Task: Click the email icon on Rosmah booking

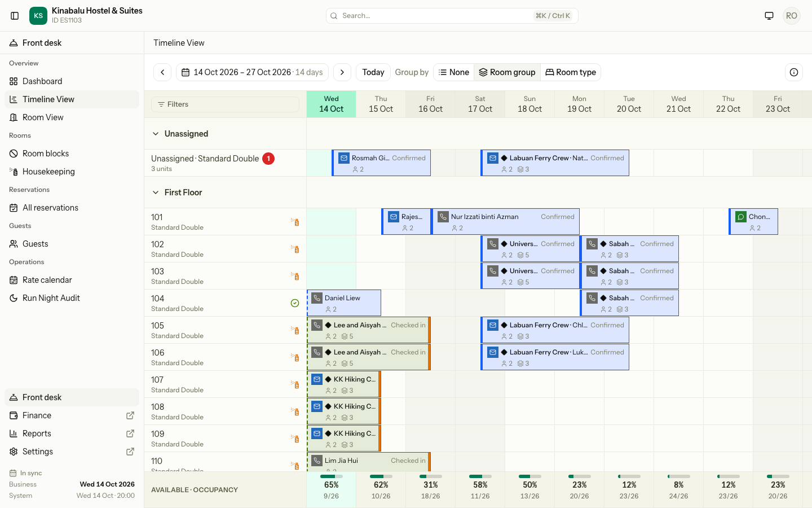Action: click(344, 158)
